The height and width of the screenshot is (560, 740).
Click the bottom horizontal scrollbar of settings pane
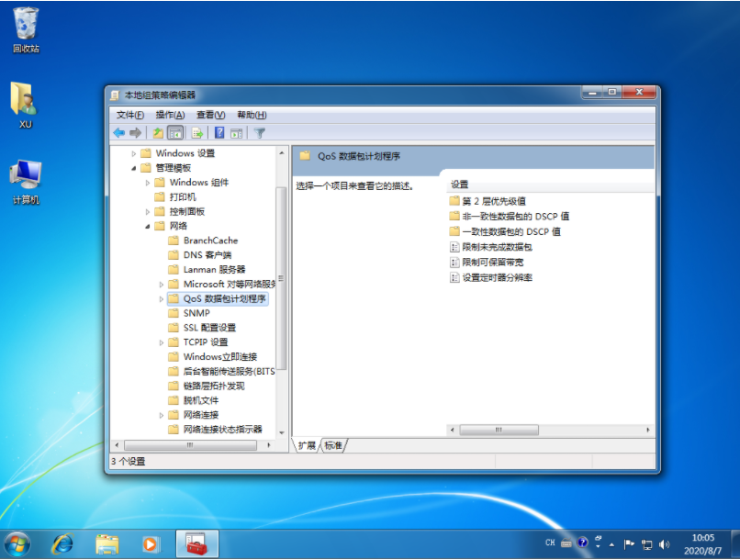pos(500,429)
